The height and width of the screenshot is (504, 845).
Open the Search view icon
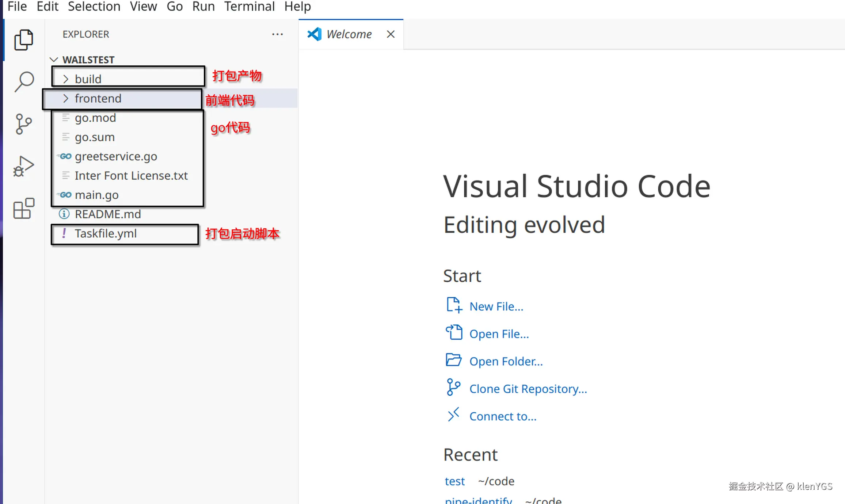[24, 82]
